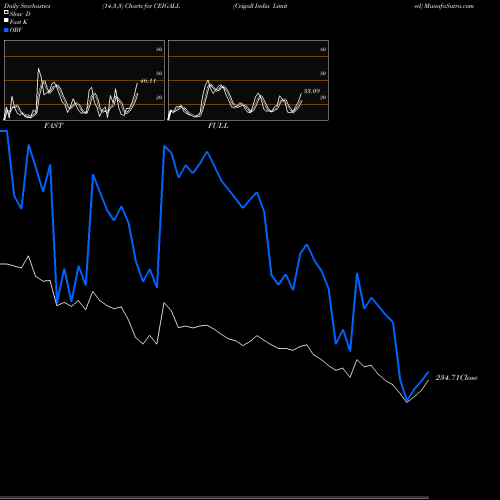Click the Ceigall India Limited company name

260,6
